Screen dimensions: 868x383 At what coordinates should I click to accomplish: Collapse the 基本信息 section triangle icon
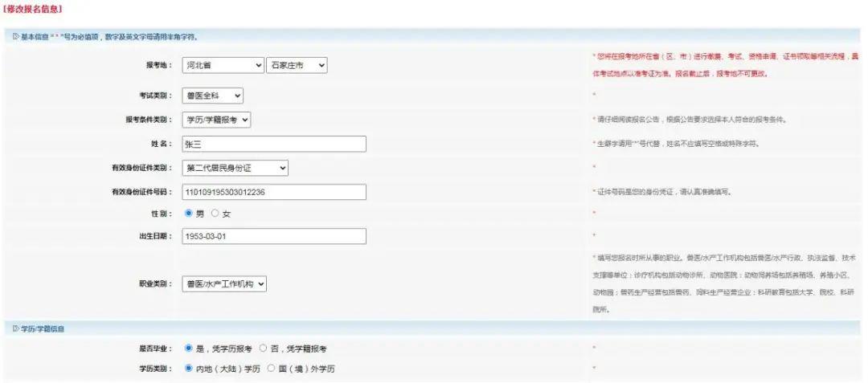point(15,37)
